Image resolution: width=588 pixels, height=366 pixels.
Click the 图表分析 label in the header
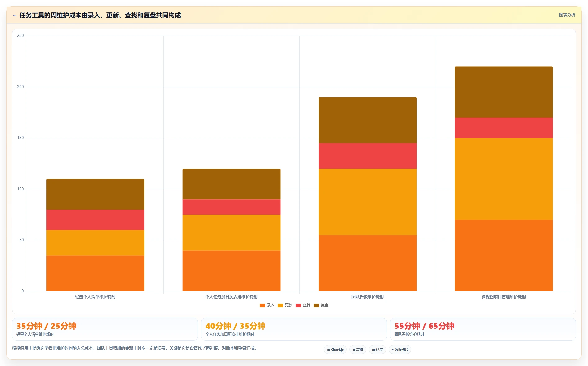[567, 15]
